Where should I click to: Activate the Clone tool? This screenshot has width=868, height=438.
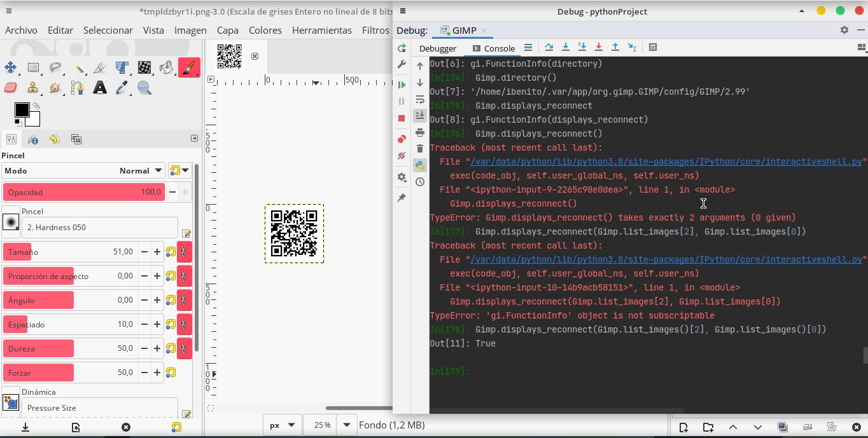tap(33, 88)
